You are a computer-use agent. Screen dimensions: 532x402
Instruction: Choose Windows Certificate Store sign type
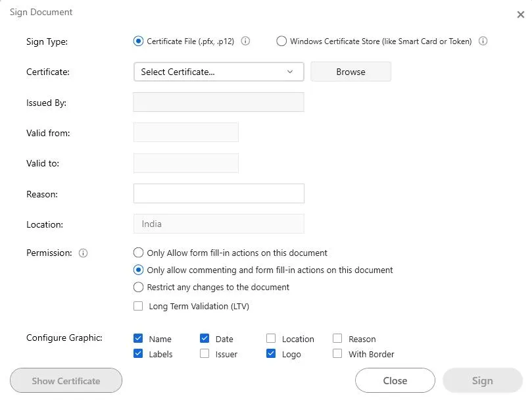point(281,41)
